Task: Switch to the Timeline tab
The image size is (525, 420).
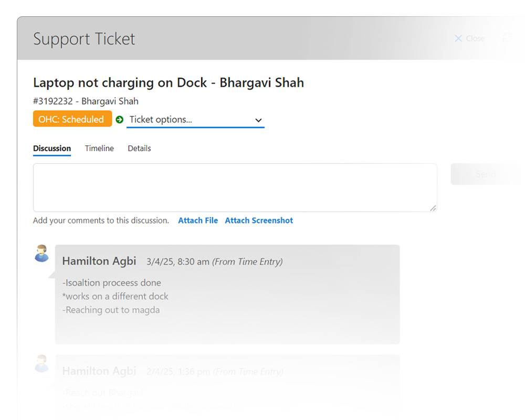Action: (99, 149)
